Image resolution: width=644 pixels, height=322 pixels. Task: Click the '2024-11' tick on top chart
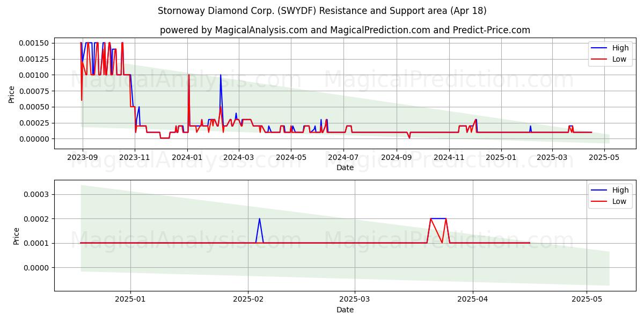[x=449, y=157]
